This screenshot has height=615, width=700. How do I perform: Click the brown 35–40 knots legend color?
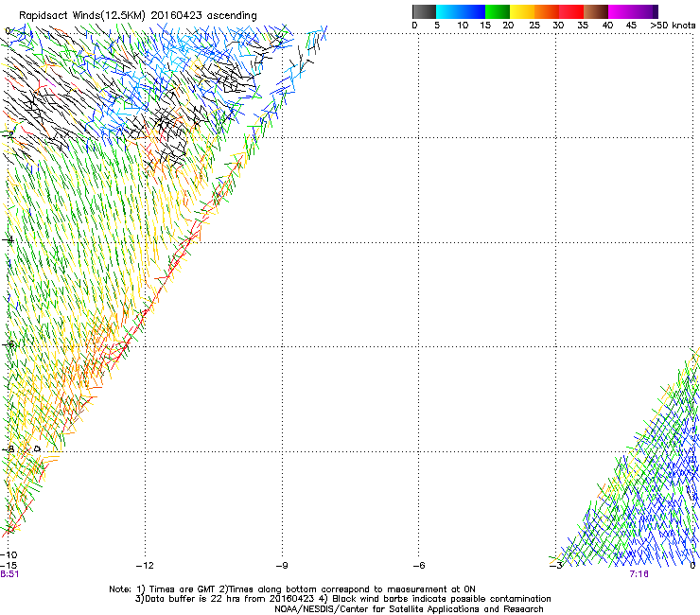point(596,11)
